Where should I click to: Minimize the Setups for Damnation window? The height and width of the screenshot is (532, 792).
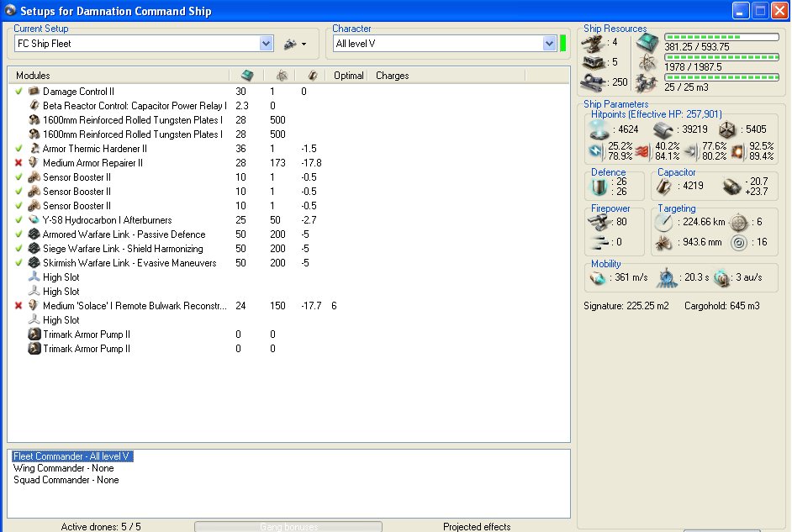pos(741,11)
